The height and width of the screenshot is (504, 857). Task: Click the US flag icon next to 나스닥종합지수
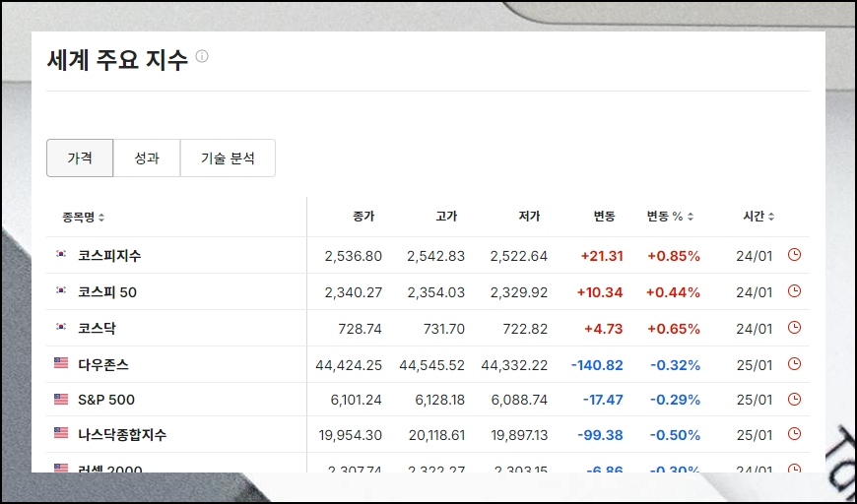[x=61, y=433]
